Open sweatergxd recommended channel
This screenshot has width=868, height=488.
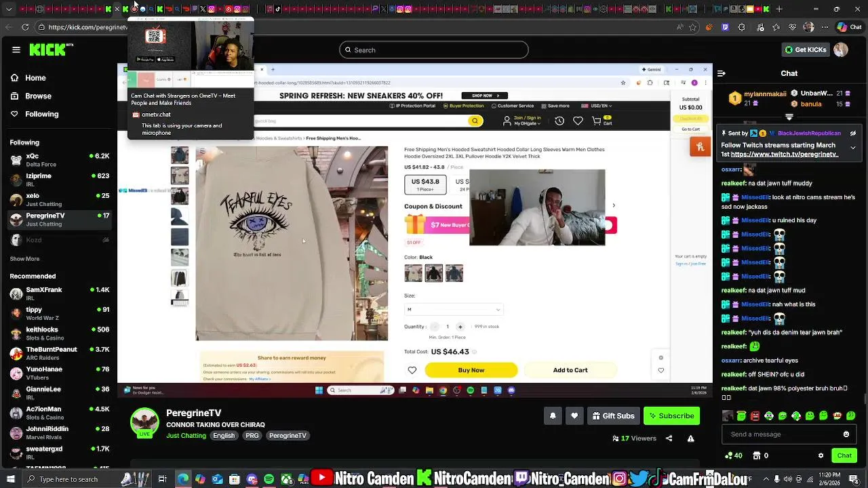59,452
